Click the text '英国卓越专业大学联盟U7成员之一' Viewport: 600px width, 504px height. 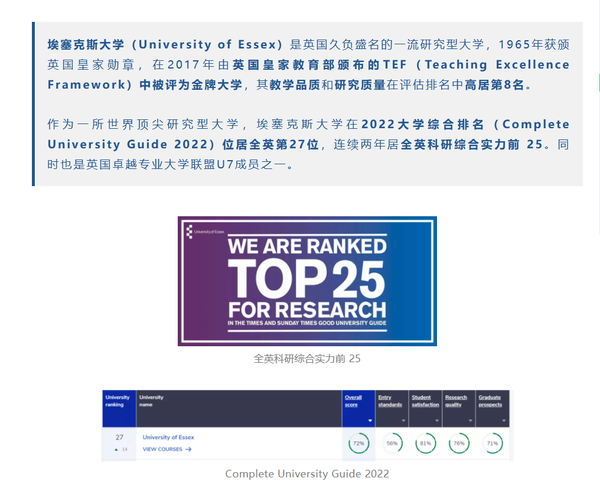point(185,165)
